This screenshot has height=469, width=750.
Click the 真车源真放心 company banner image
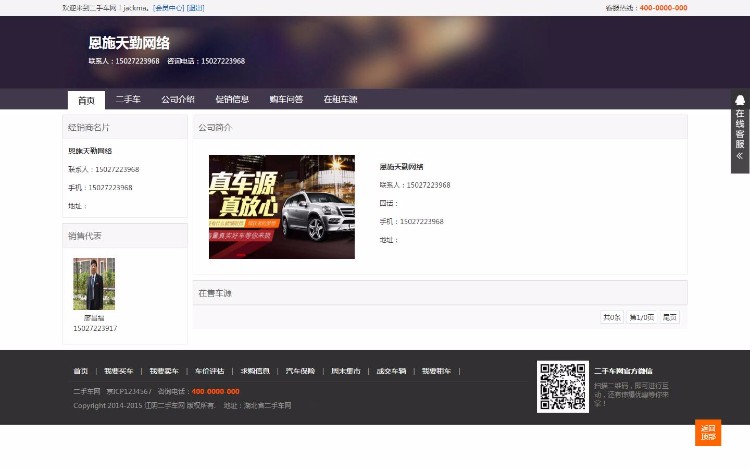[282, 207]
